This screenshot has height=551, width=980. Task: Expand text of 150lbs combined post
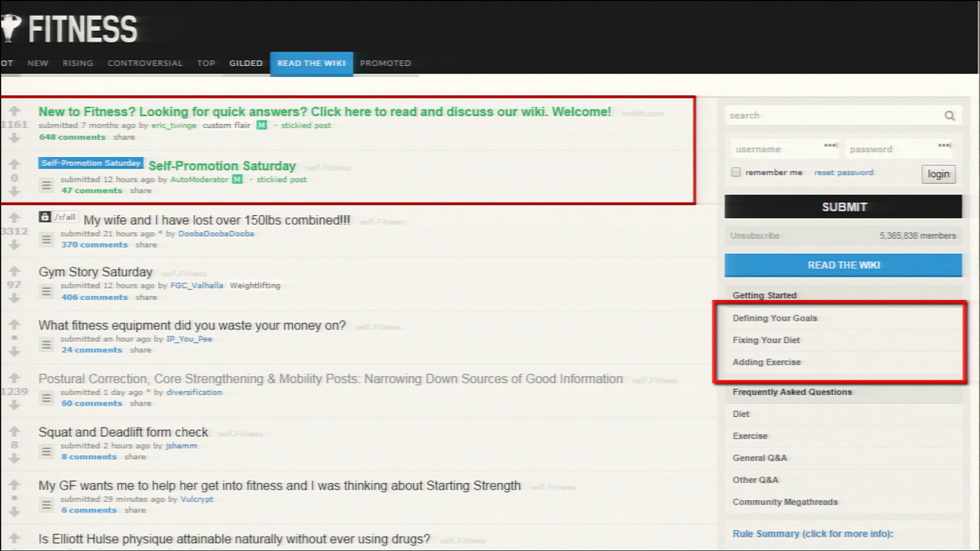(x=46, y=240)
